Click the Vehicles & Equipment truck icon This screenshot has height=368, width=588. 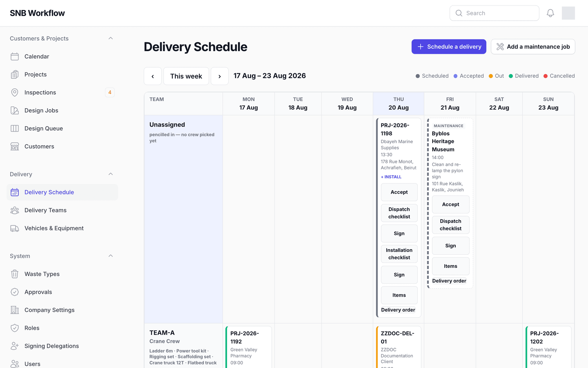[15, 228]
